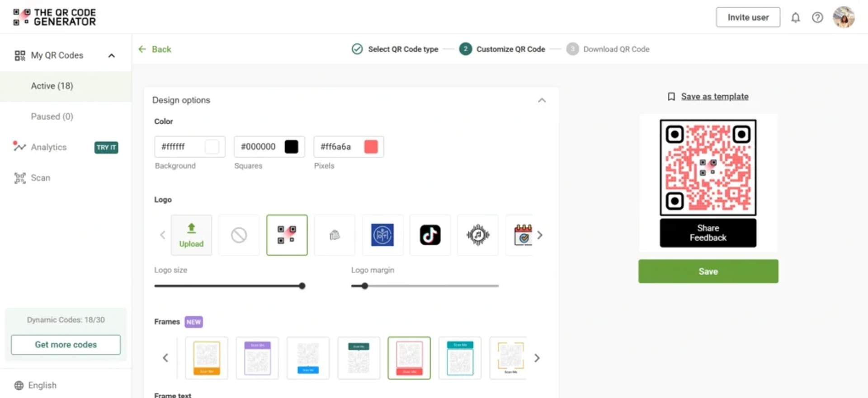This screenshot has height=398, width=868.
Task: Collapse the Design options panel
Action: coord(542,100)
